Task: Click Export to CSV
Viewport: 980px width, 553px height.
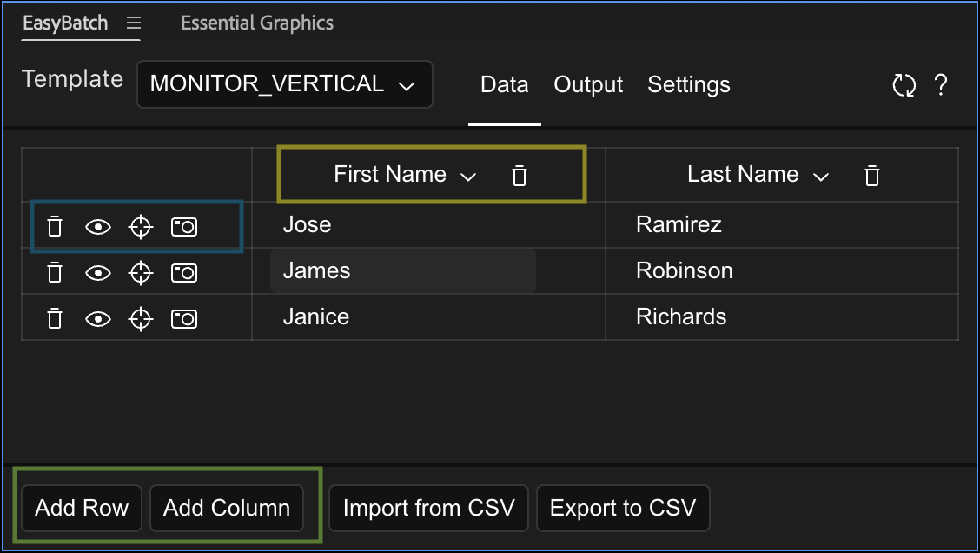Action: pos(623,508)
